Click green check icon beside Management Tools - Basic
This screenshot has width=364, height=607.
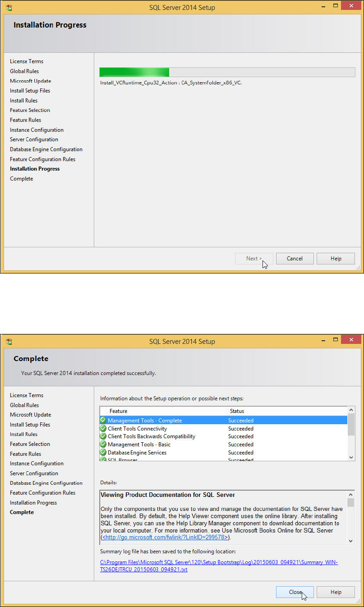(x=103, y=445)
